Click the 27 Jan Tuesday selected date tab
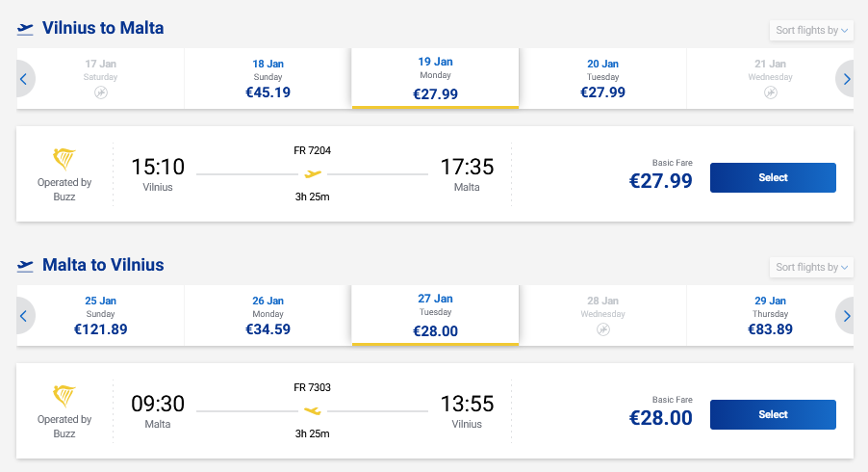Viewport: 868px width, 472px height. point(436,315)
